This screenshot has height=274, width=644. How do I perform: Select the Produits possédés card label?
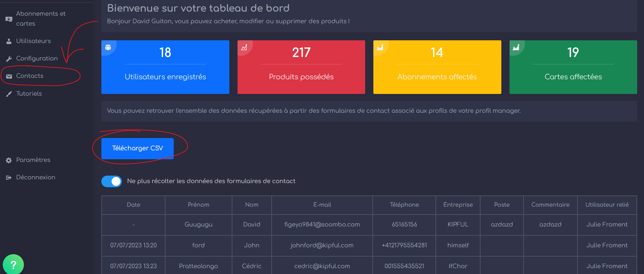pyautogui.click(x=301, y=77)
